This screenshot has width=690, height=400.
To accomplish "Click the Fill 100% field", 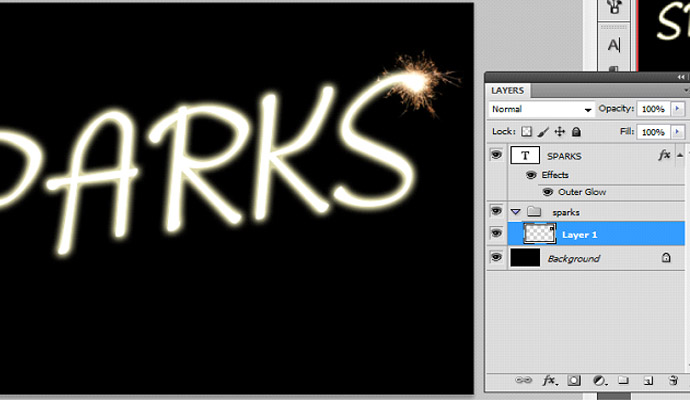I will pos(653,132).
